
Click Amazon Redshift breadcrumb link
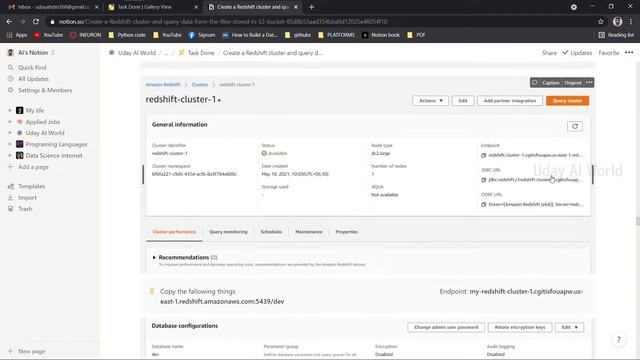tap(163, 84)
